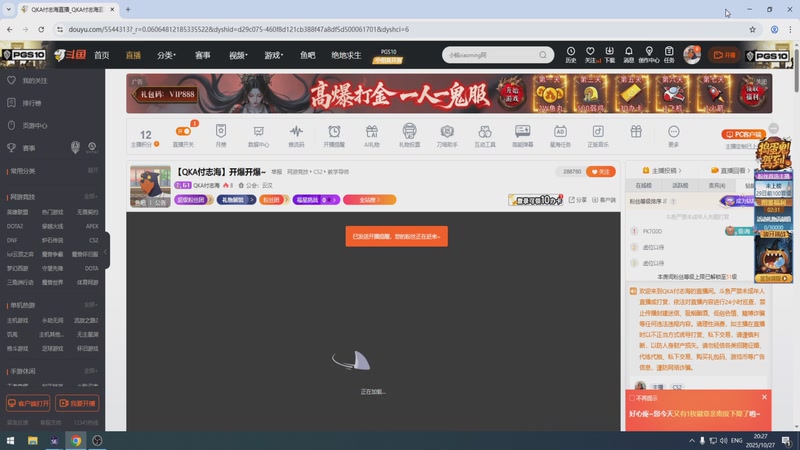
Task: Open 全站榜 pink-orange badge
Action: (369, 200)
